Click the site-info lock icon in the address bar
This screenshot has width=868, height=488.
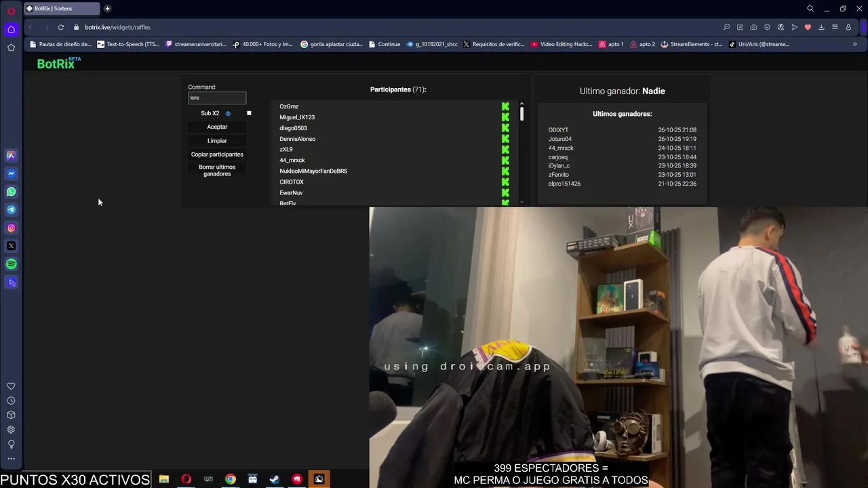pos(76,27)
